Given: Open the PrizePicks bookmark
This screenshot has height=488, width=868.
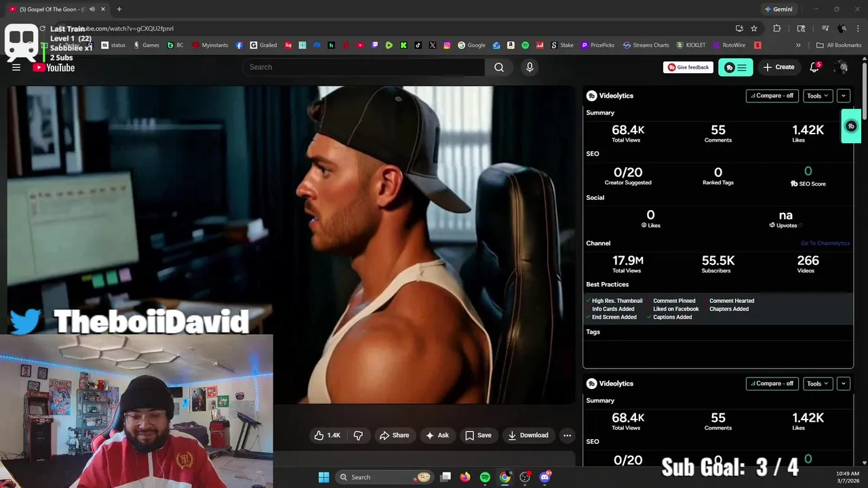Looking at the screenshot, I should (597, 45).
